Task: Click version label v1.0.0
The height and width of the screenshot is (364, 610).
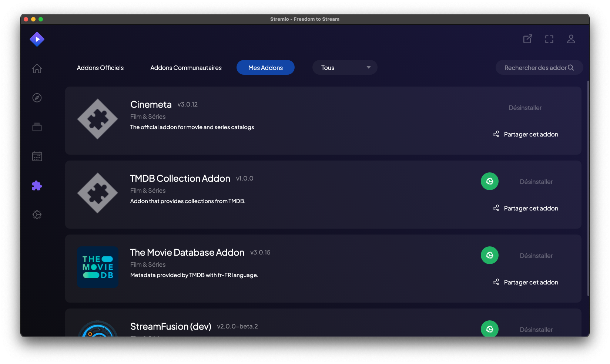Action: (x=245, y=179)
